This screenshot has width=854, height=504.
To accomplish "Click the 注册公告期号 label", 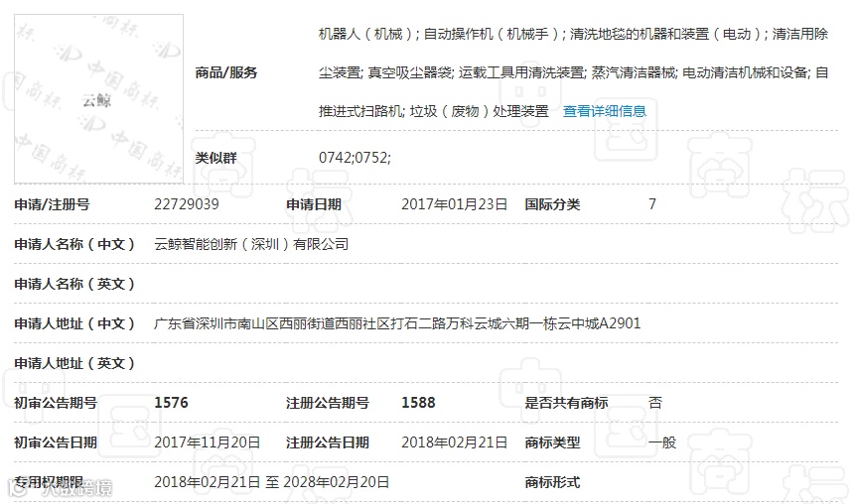I will point(328,403).
